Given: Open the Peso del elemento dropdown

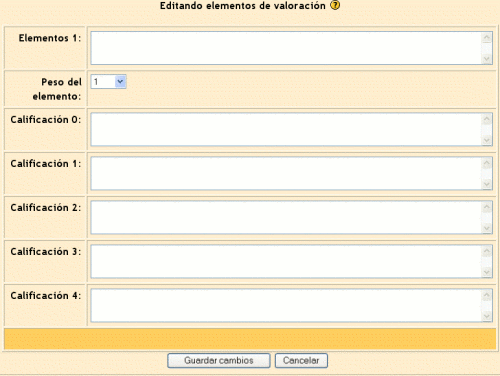Looking at the screenshot, I should pos(108,81).
